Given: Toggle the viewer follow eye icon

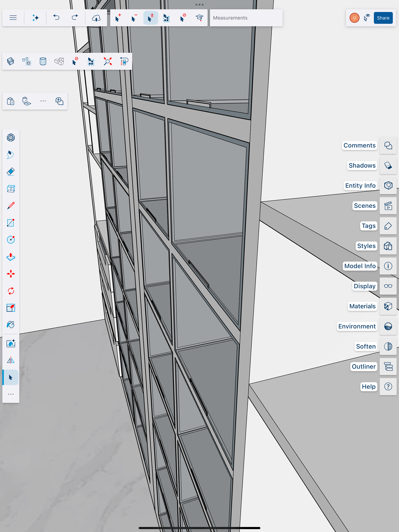Looking at the screenshot, I should point(367,18).
